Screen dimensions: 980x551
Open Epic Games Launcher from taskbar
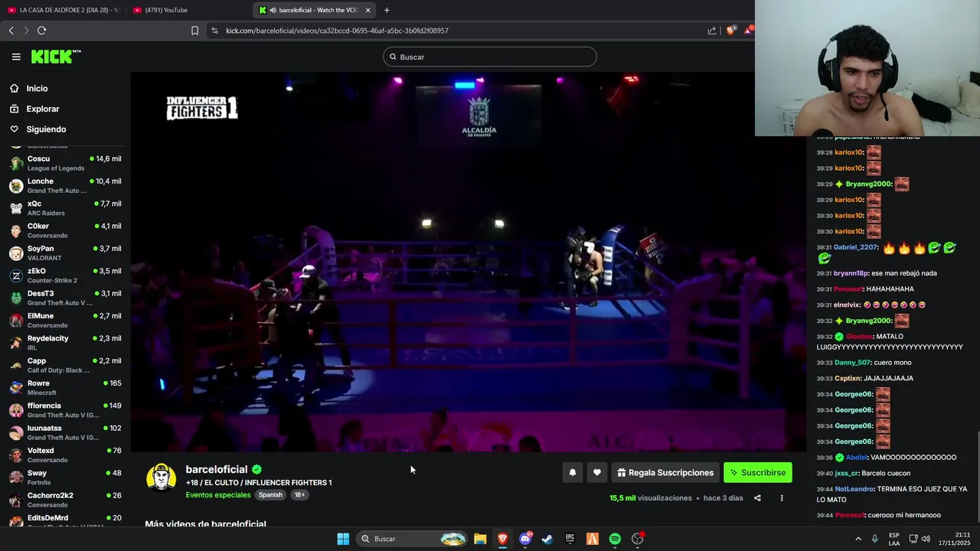click(x=570, y=539)
